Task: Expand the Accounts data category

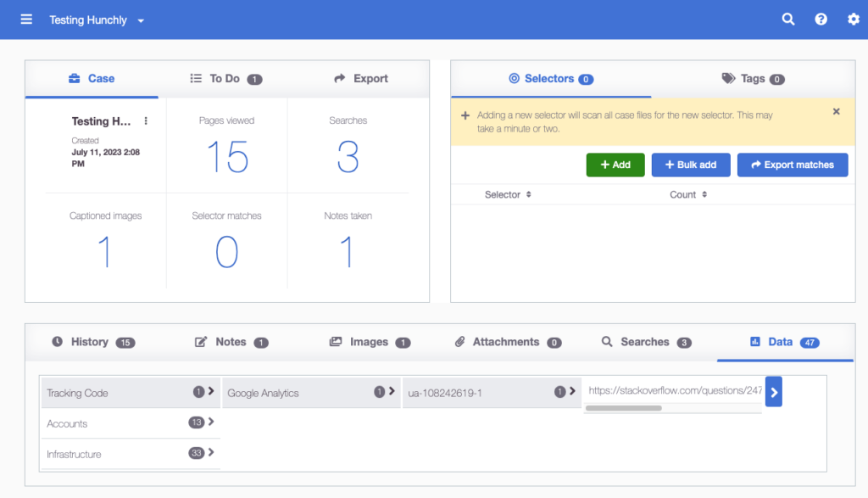Action: 130,423
